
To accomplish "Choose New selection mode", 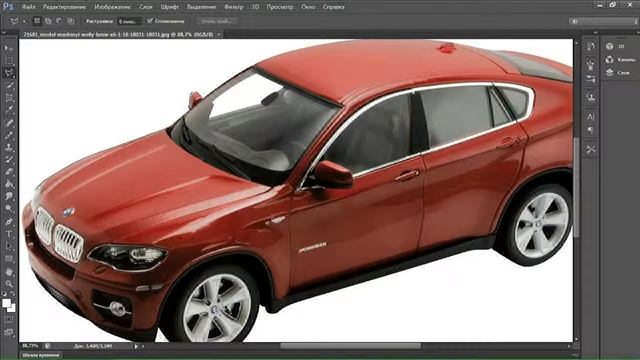I will click(x=37, y=21).
